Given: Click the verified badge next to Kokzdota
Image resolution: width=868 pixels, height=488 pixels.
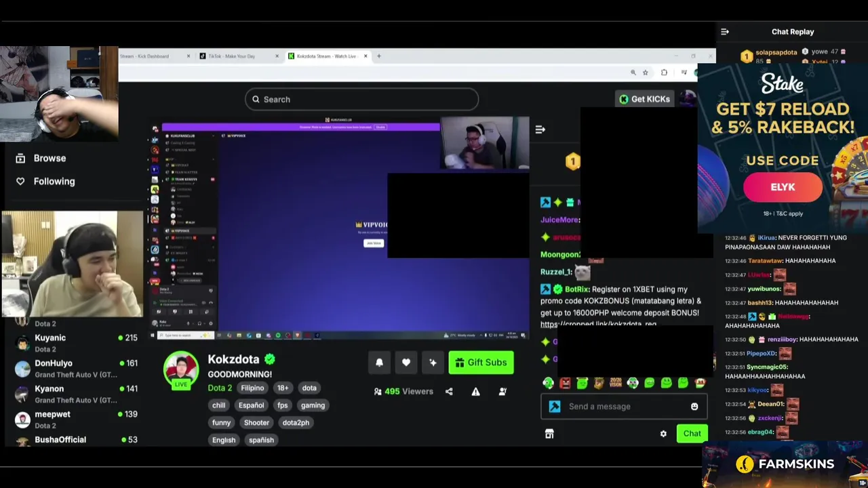Looking at the screenshot, I should click(270, 359).
